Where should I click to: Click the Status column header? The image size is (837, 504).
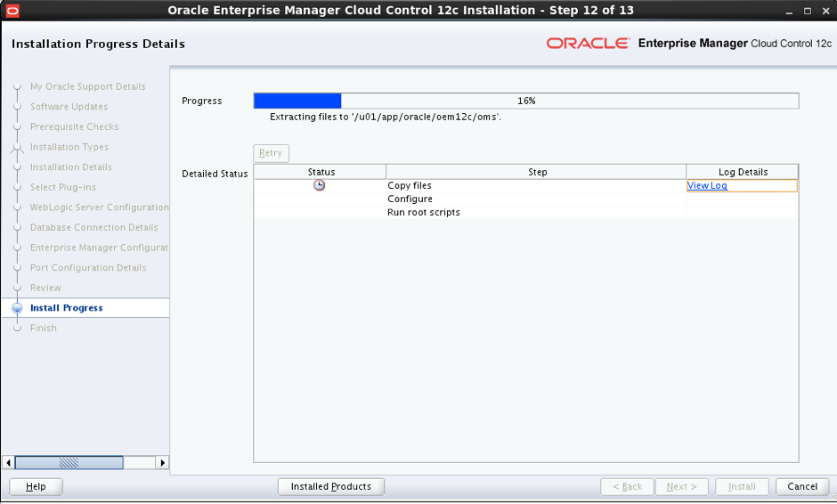321,172
